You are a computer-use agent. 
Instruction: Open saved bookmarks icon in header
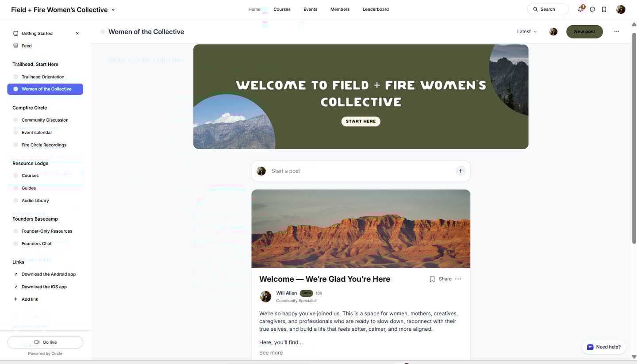604,9
